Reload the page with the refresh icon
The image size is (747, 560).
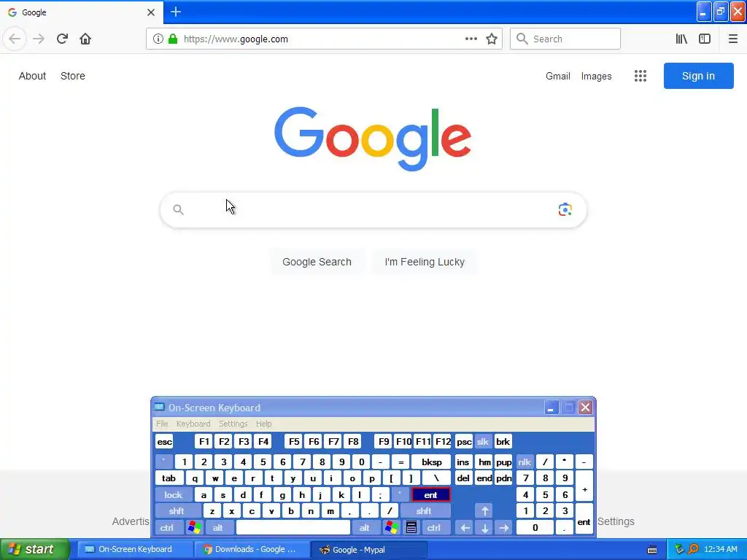click(x=62, y=39)
